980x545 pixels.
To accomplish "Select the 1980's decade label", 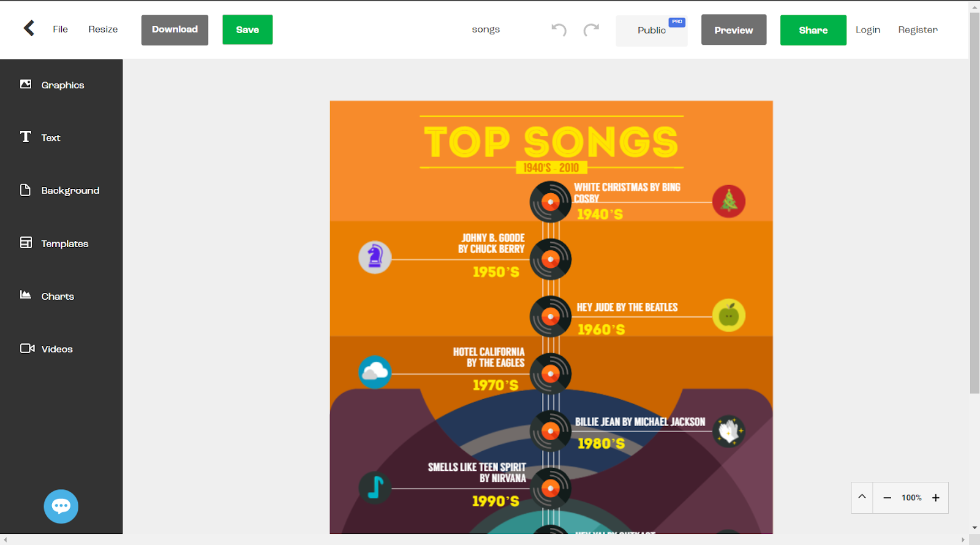I will (x=601, y=443).
